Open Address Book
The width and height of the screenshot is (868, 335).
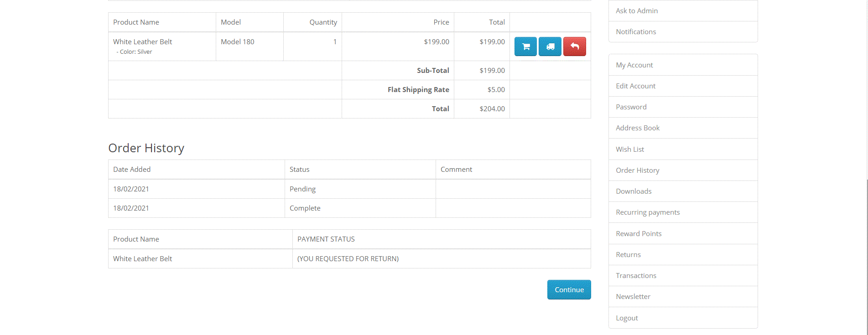(x=638, y=128)
